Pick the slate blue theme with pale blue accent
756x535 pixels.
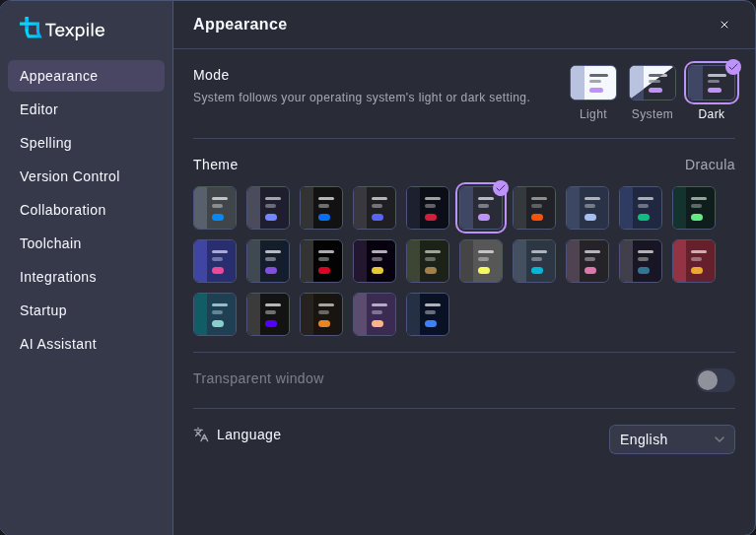587,208
